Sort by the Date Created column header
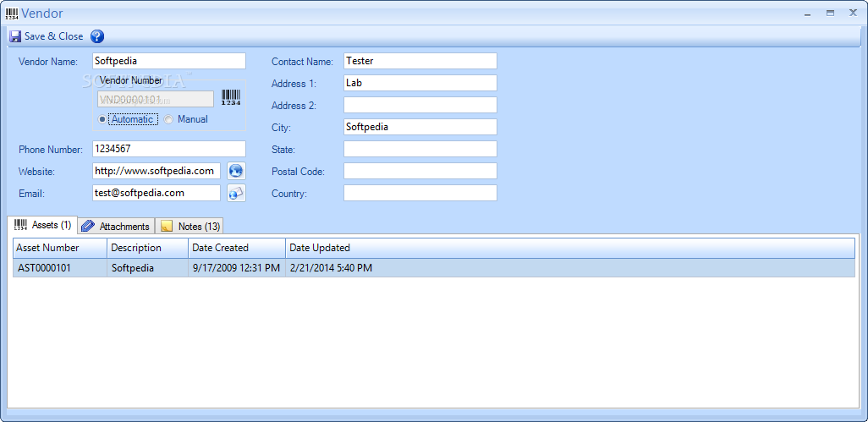This screenshot has height=422, width=868. [237, 248]
